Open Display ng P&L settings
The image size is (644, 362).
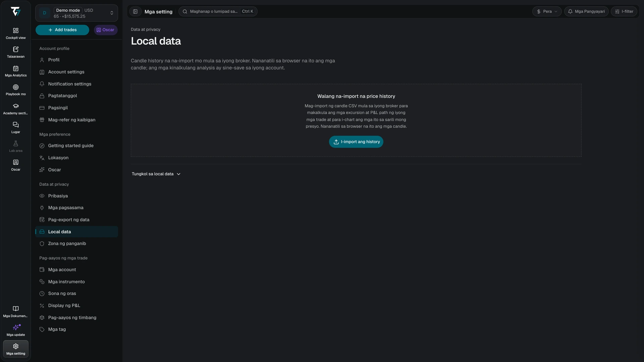click(76, 305)
